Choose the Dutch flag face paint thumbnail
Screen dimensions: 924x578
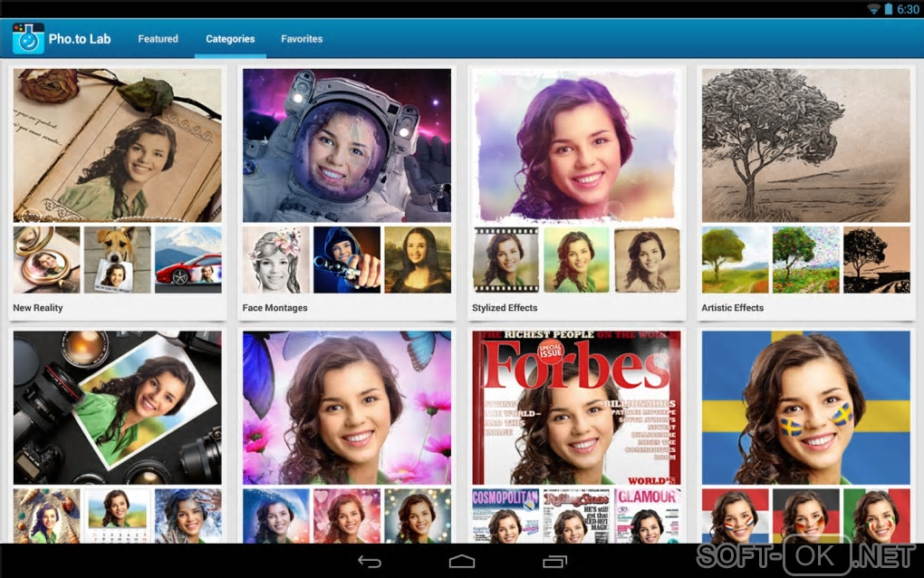click(735, 515)
